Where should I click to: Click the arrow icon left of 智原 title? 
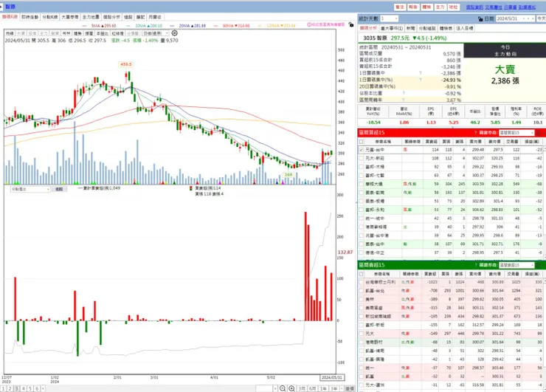tap(1, 7)
